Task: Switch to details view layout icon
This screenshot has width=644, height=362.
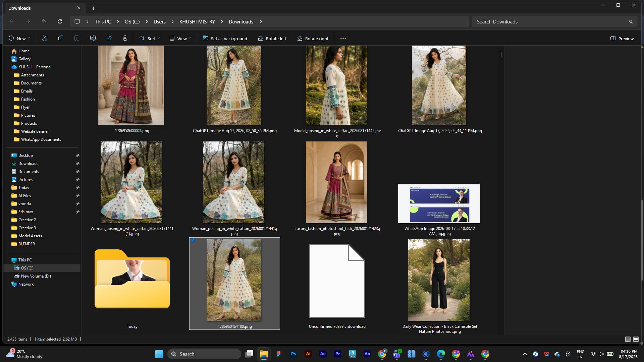Action: [x=628, y=339]
